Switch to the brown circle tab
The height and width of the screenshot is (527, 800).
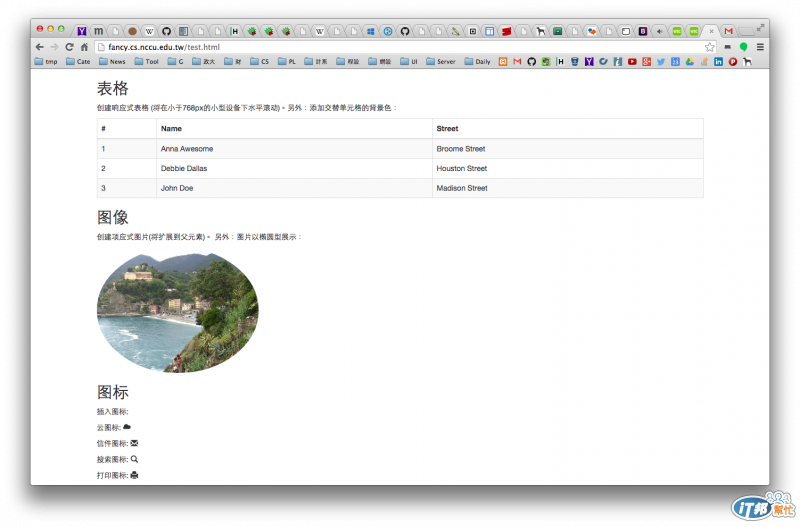tap(132, 31)
